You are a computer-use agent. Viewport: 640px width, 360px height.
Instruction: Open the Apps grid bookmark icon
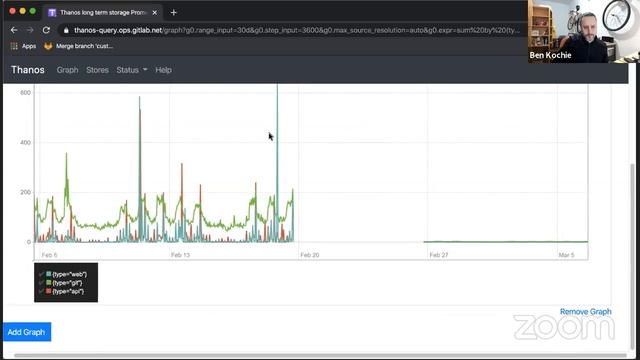click(x=14, y=46)
